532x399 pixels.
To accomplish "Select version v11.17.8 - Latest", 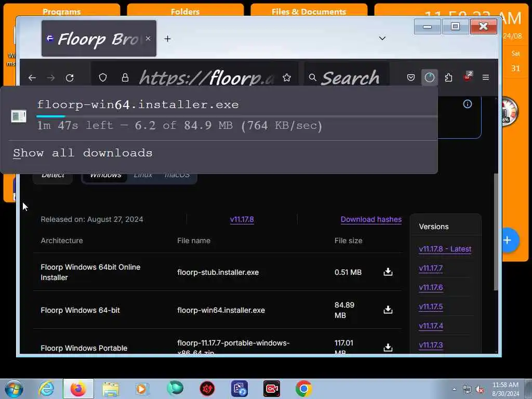I will [x=445, y=249].
